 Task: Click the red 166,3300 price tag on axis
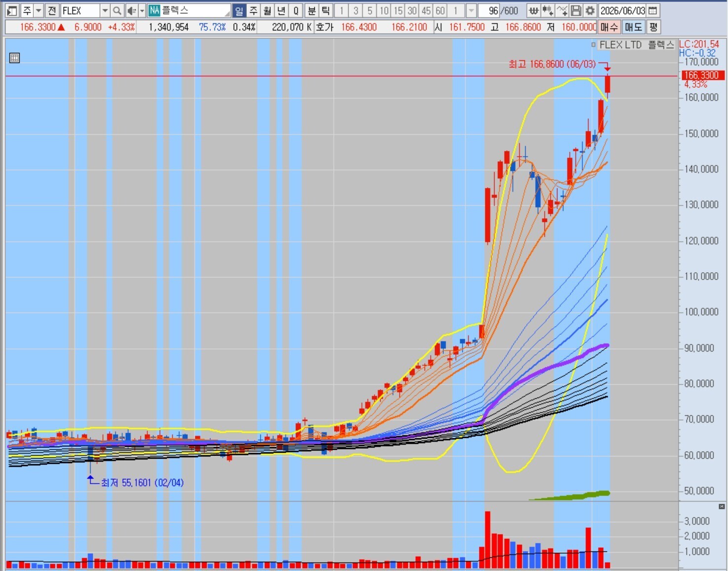click(x=702, y=75)
